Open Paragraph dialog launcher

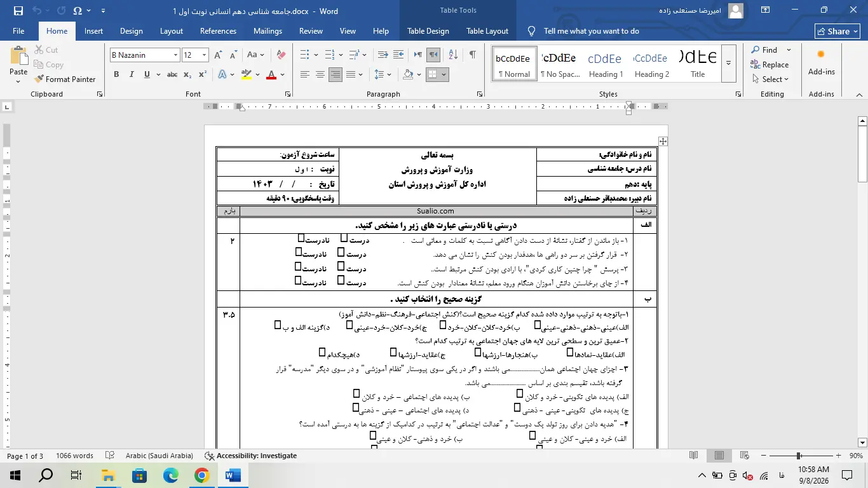tap(481, 94)
